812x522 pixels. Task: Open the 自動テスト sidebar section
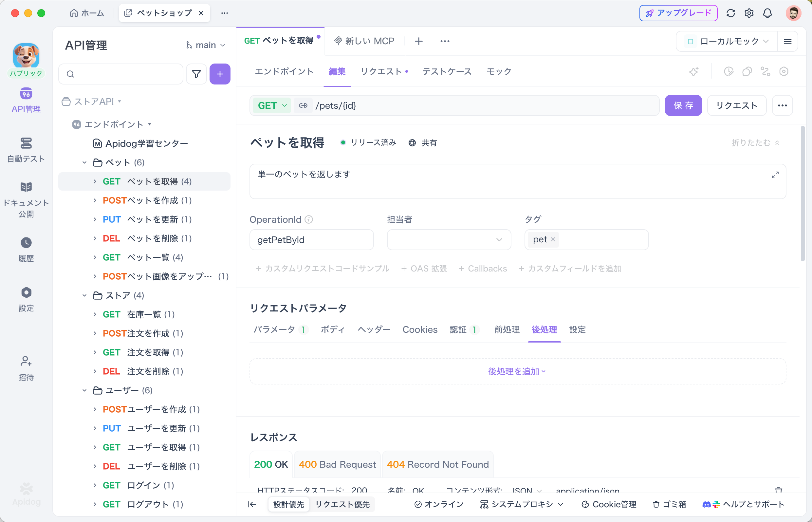(26, 150)
